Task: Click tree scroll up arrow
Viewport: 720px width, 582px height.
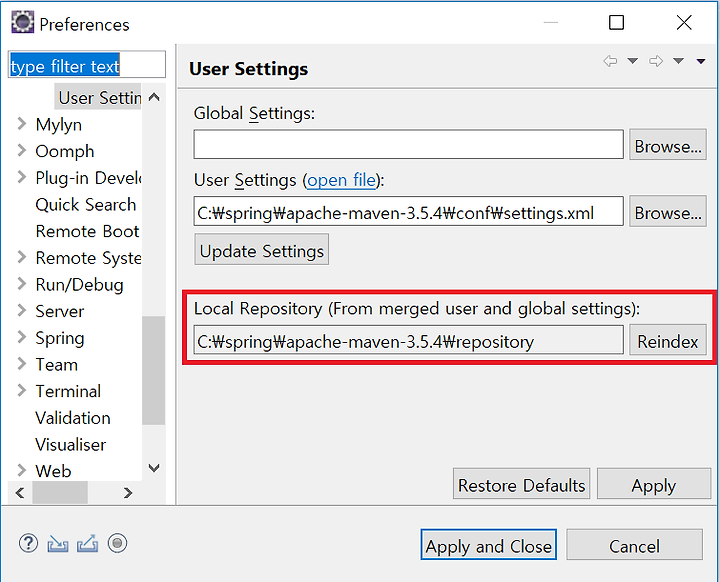Action: (154, 97)
